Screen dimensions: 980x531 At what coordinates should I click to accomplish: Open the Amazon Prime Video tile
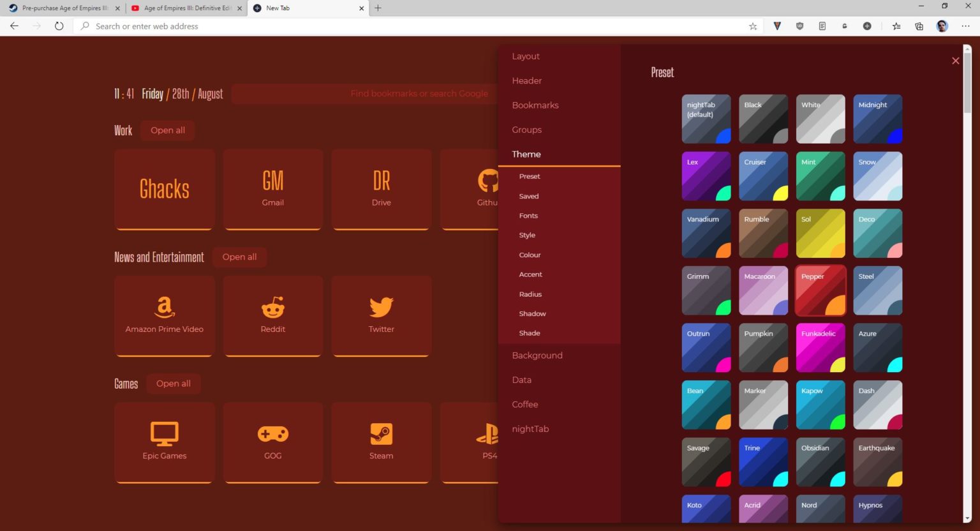click(x=164, y=308)
